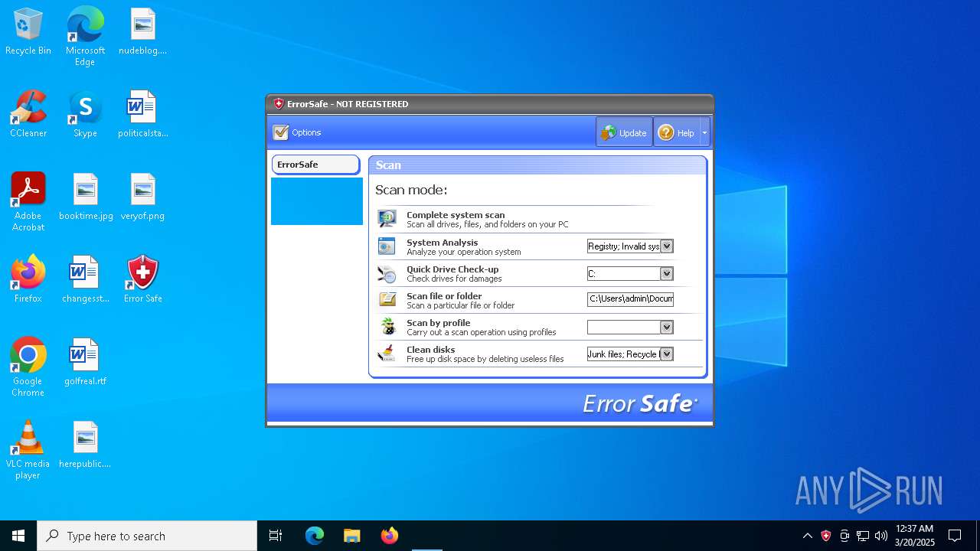Open the Windows Start menu
The width and height of the screenshot is (980, 551).
click(18, 536)
